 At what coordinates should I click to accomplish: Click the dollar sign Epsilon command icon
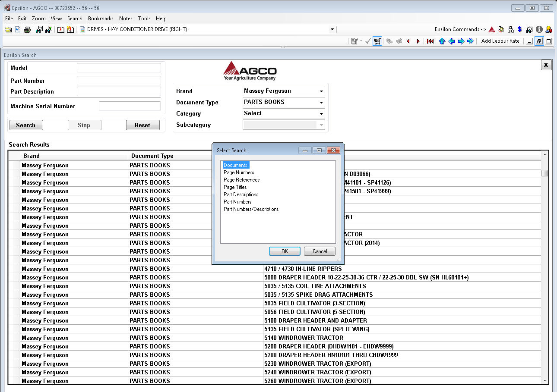pos(520,29)
